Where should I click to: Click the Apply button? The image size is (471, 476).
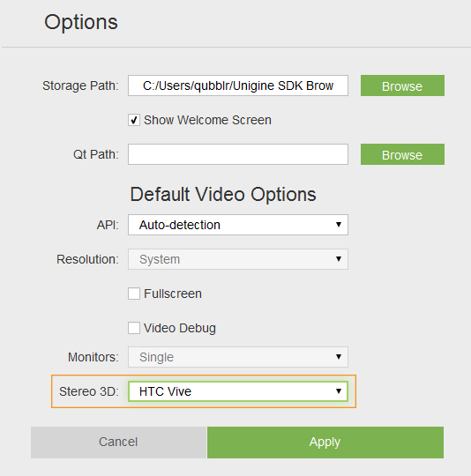click(325, 443)
